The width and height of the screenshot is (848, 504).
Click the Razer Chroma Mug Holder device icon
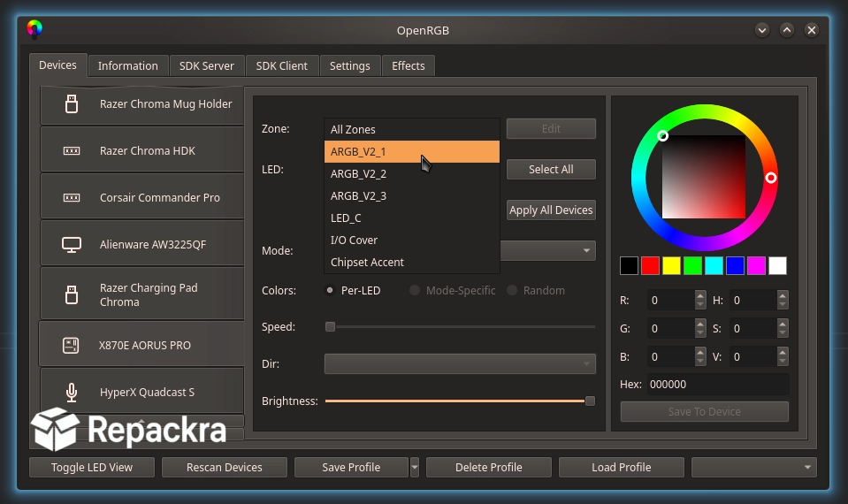coord(72,103)
